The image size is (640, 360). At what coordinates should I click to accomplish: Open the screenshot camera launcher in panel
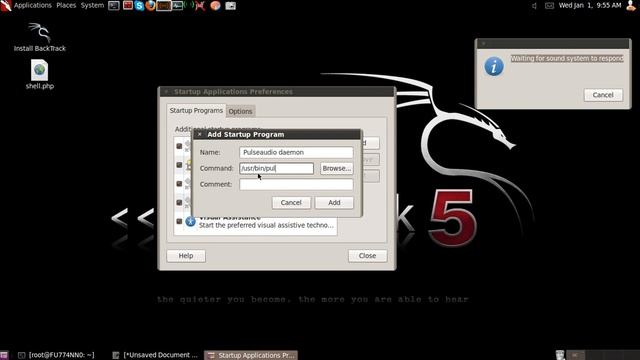point(231,6)
